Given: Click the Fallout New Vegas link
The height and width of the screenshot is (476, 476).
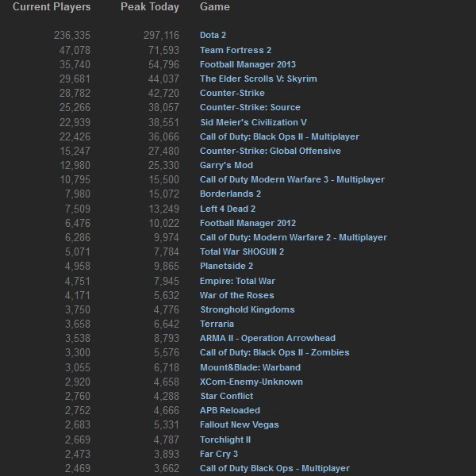Looking at the screenshot, I should point(238,425).
